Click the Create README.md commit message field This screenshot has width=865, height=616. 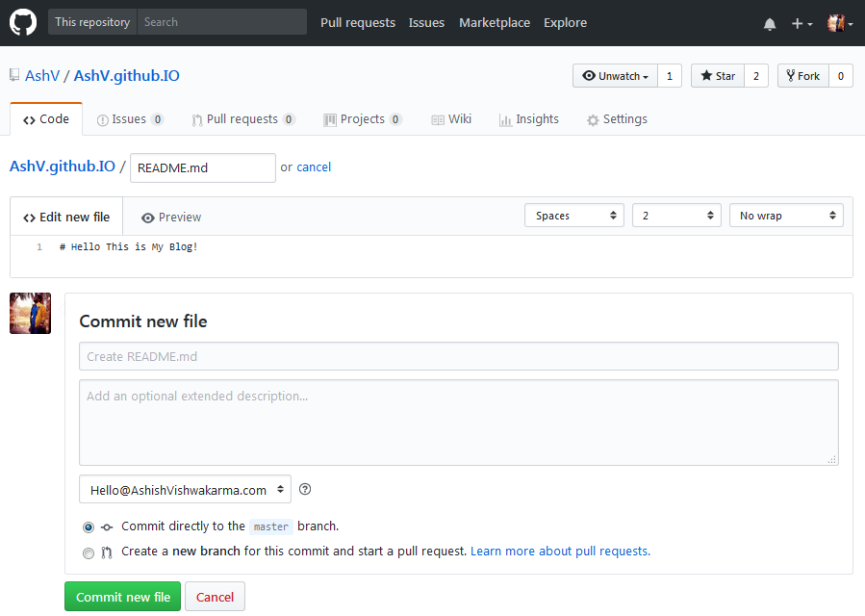pyautogui.click(x=458, y=356)
